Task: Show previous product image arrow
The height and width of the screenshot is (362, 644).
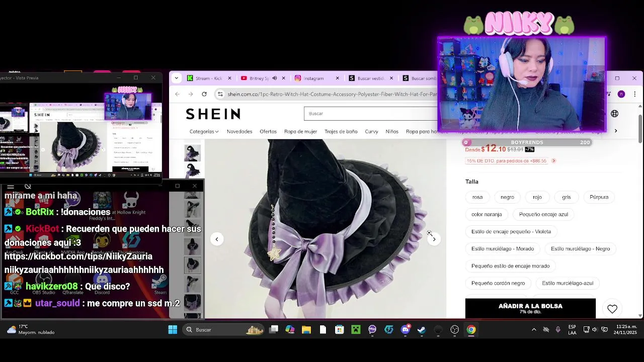Action: [x=217, y=239]
